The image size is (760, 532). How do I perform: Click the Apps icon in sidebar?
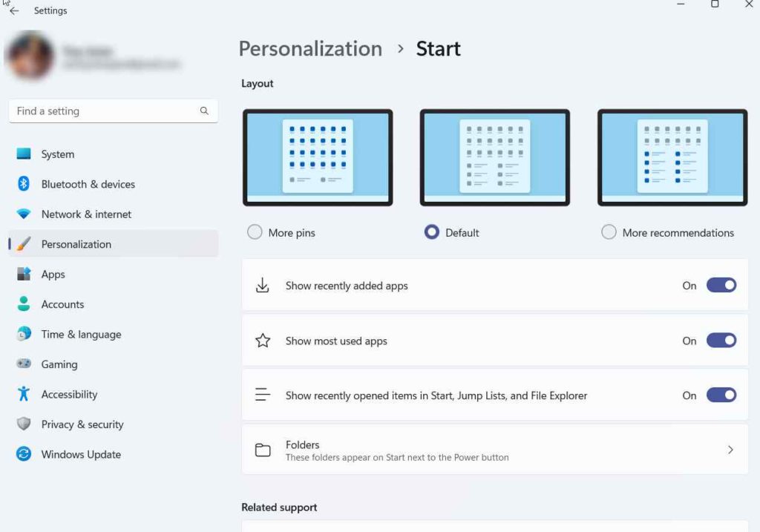[x=23, y=274]
